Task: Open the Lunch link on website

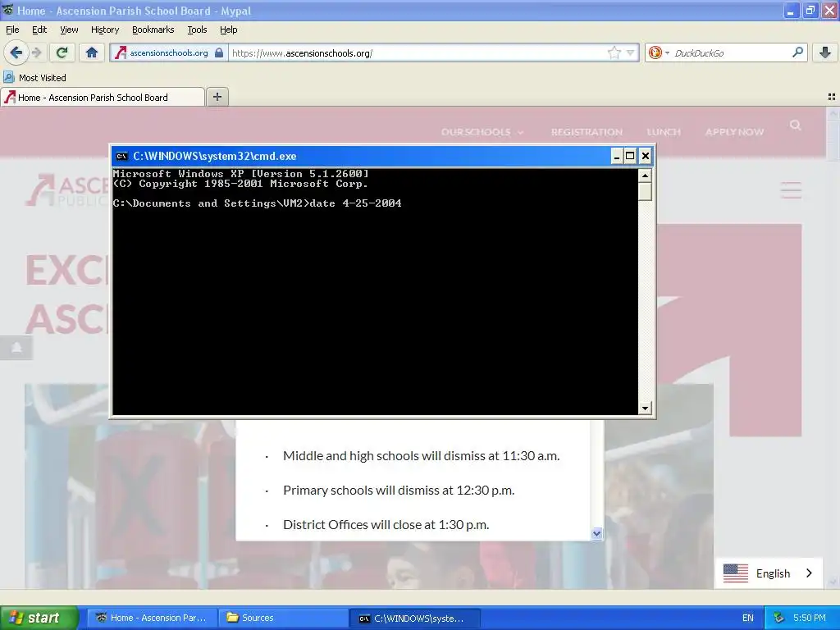Action: [663, 132]
